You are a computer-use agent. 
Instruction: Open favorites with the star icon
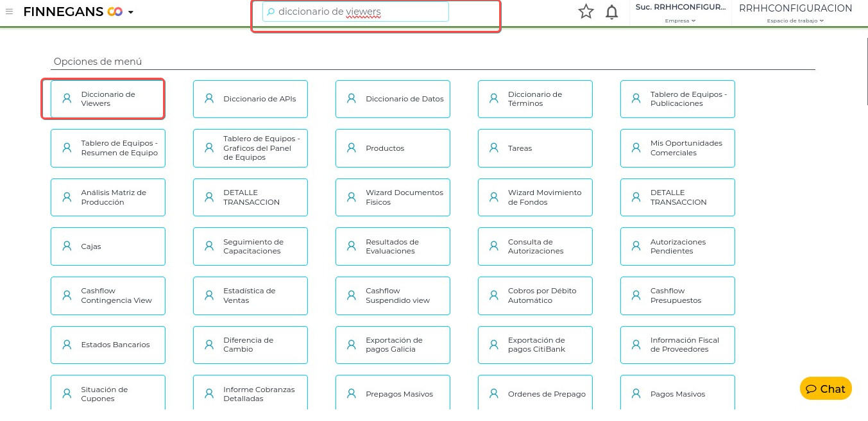click(x=586, y=12)
